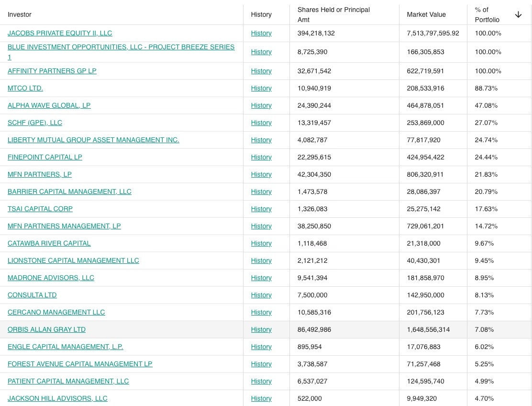Screen dimensions: 532x406
Task: Select portfolio percentage 4.70%
Action: point(484,398)
